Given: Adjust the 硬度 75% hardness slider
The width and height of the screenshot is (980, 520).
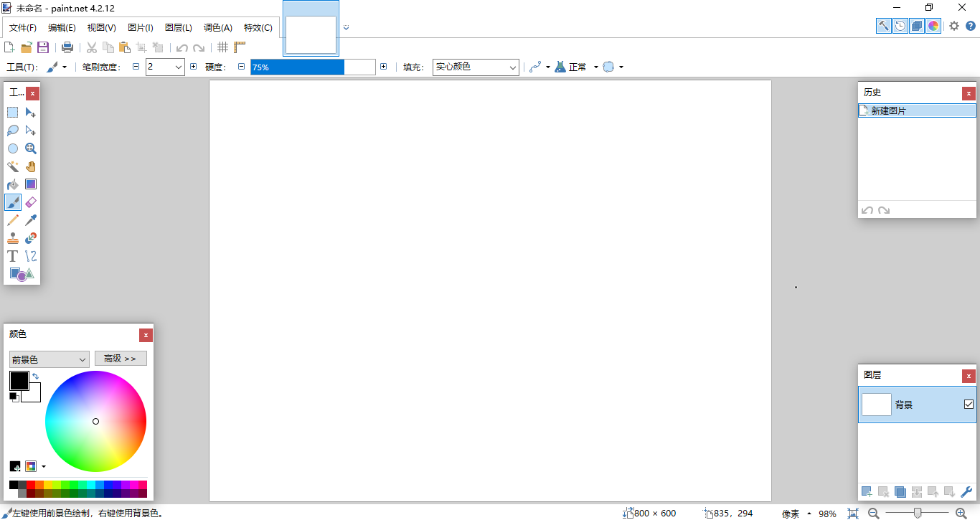Looking at the screenshot, I should (x=313, y=67).
